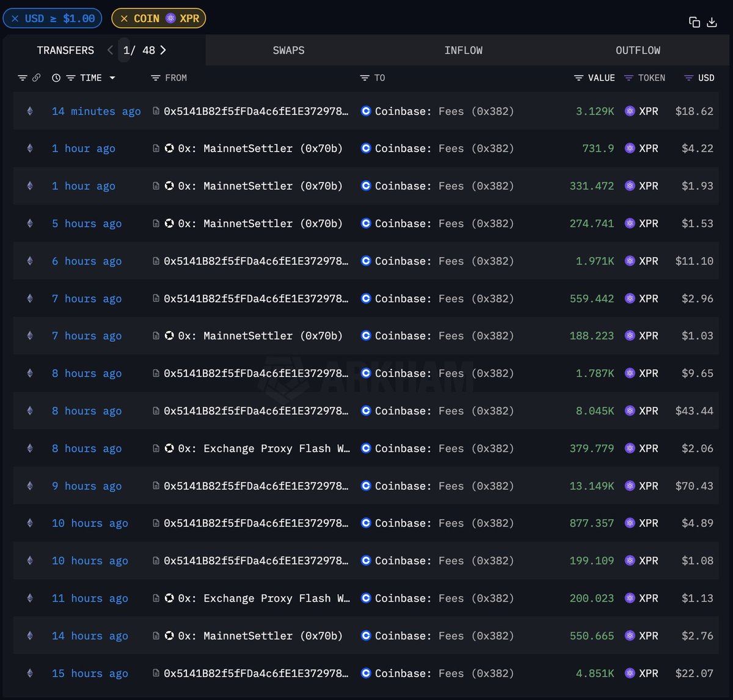733x700 pixels.
Task: Open the 5 hours ago transaction link
Action: 87,224
